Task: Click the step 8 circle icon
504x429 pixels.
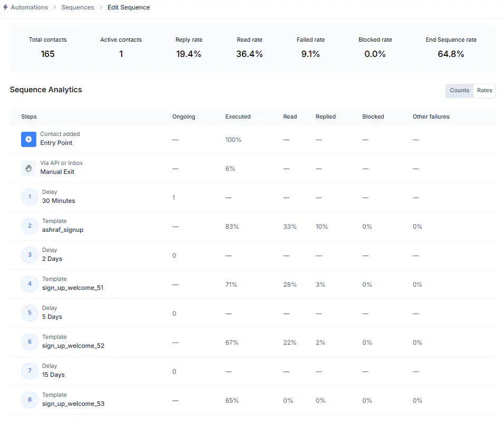Action: point(29,399)
